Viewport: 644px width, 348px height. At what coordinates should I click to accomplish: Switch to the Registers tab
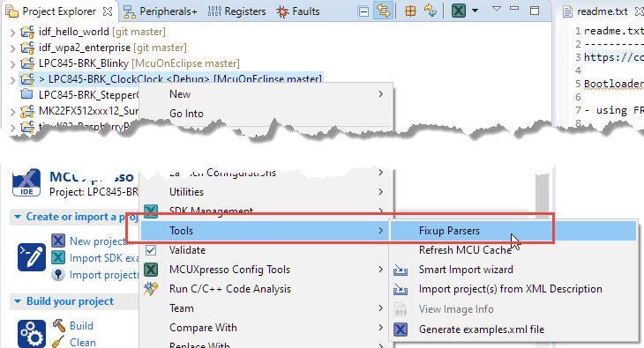(x=236, y=11)
